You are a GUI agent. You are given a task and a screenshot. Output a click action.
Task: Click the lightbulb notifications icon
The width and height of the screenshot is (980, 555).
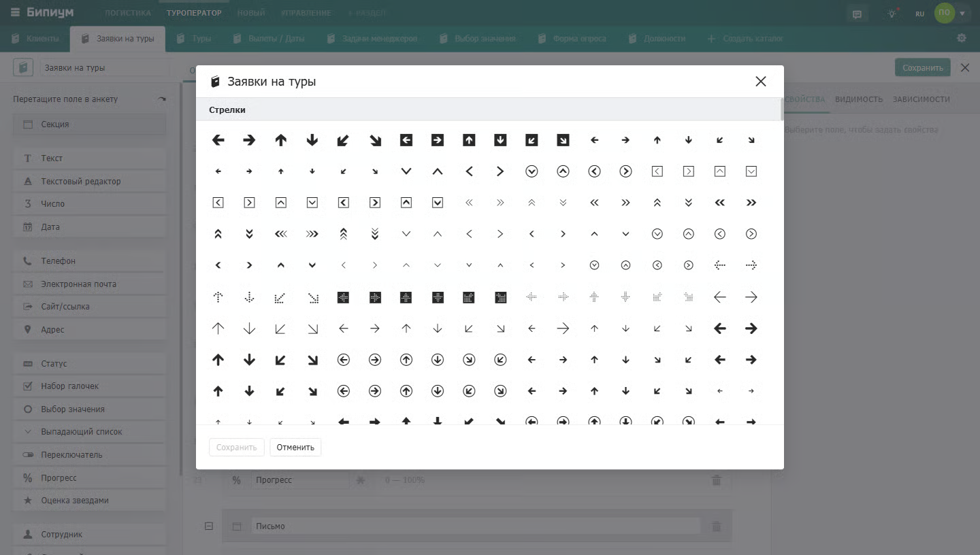click(892, 14)
